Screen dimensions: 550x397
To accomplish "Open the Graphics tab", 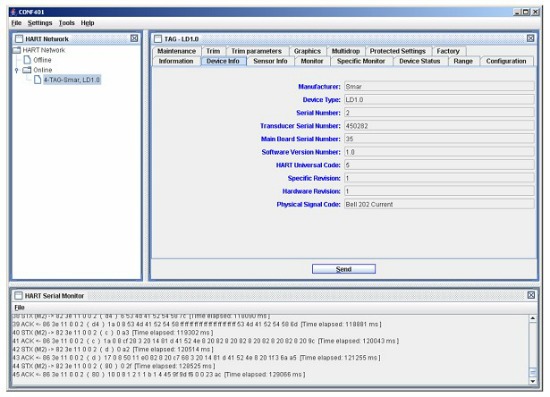I will (x=307, y=51).
